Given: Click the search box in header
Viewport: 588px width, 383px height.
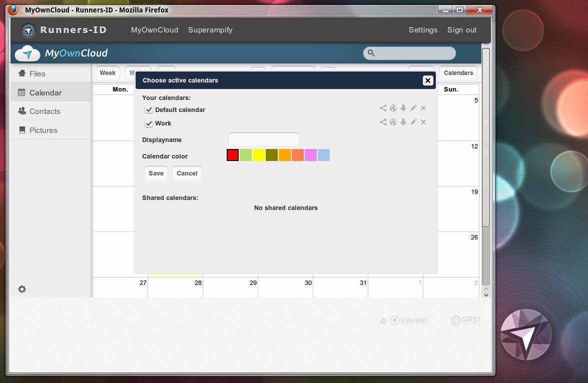Looking at the screenshot, I should (x=409, y=53).
